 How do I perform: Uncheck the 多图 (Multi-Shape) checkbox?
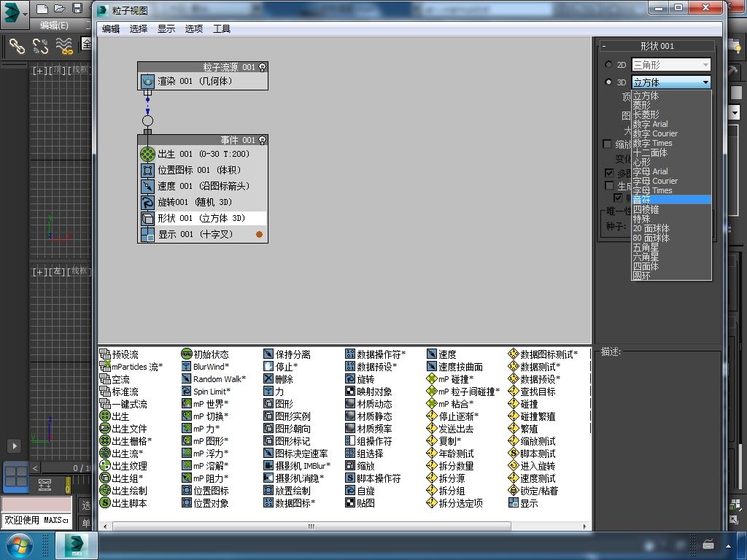609,172
